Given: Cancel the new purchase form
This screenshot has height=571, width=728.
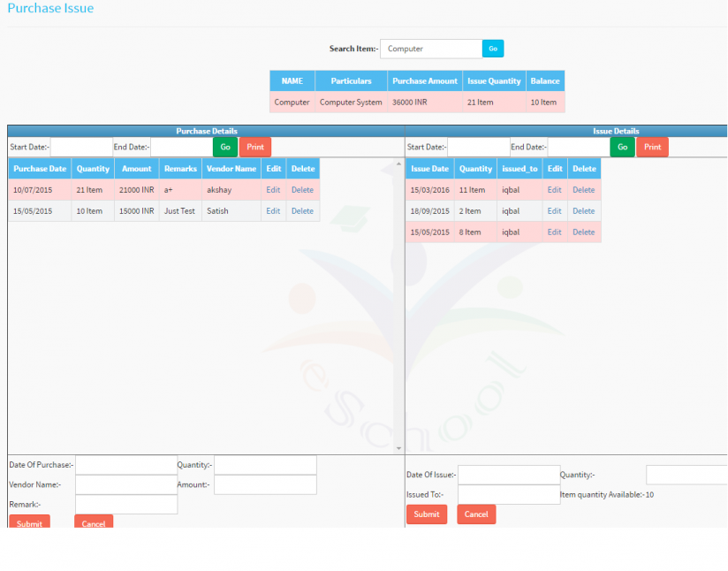Looking at the screenshot, I should coord(93,523).
